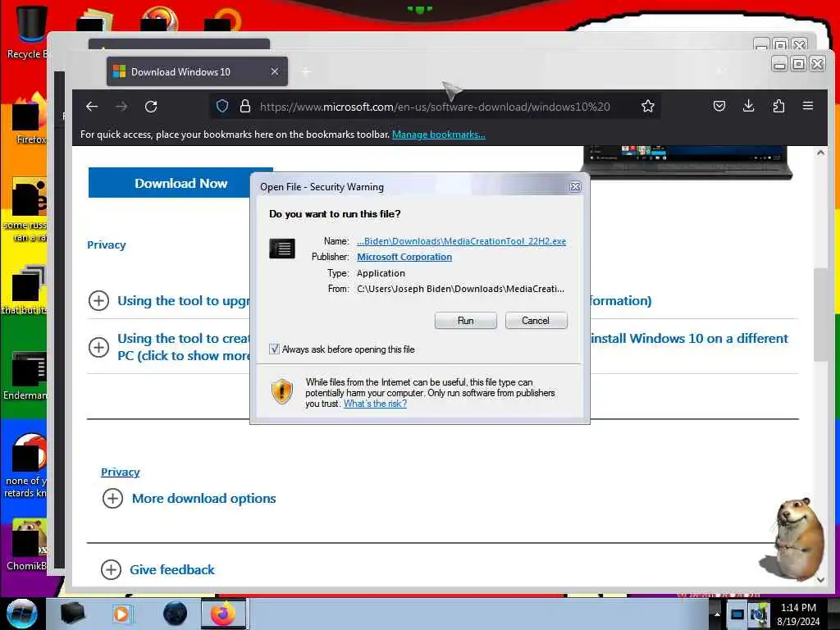Viewport: 840px width, 630px height.
Task: Open the extensions puzzle icon
Action: pos(778,106)
